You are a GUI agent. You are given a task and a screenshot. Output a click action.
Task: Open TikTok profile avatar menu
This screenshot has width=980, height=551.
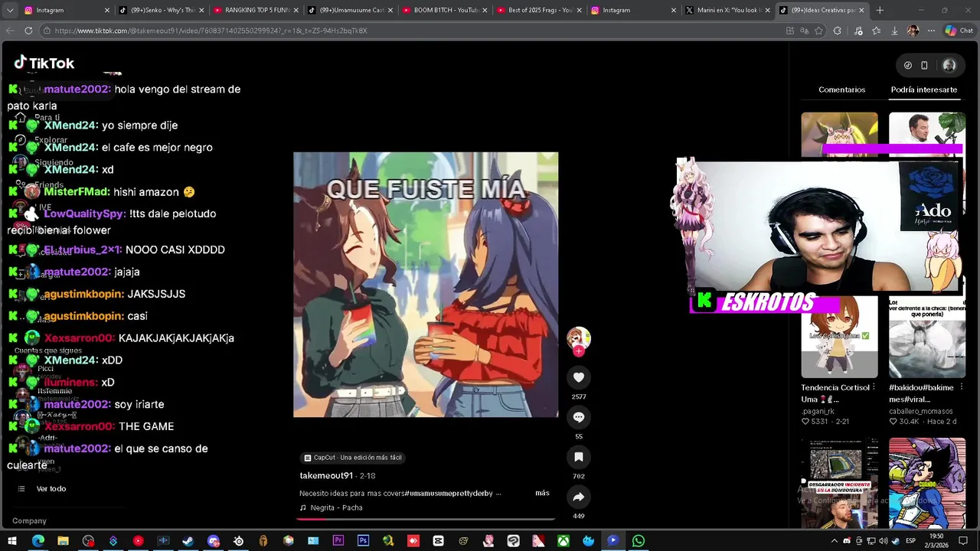point(949,65)
